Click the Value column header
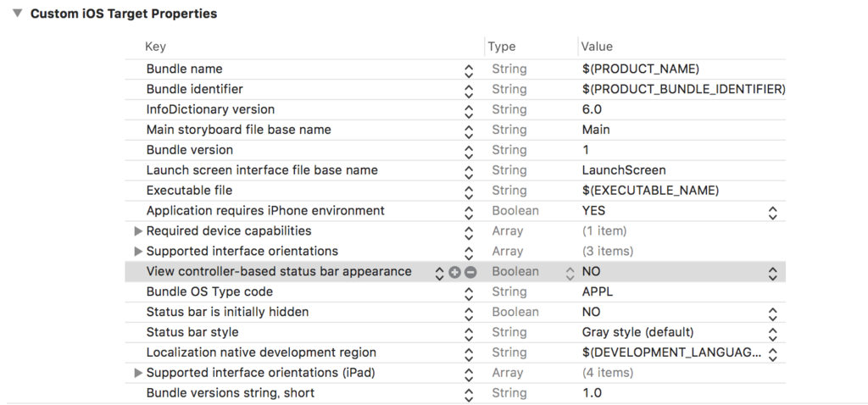This screenshot has width=868, height=405. pyautogui.click(x=597, y=47)
